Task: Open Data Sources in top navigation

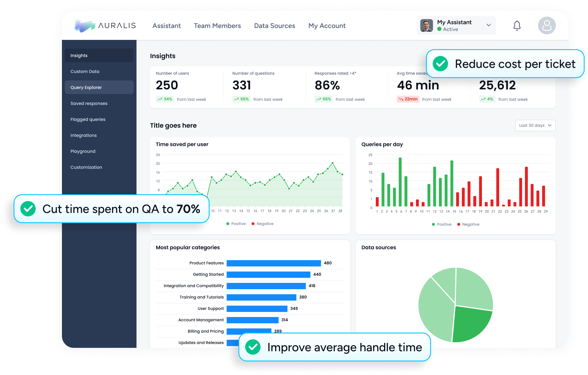Action: [x=274, y=26]
